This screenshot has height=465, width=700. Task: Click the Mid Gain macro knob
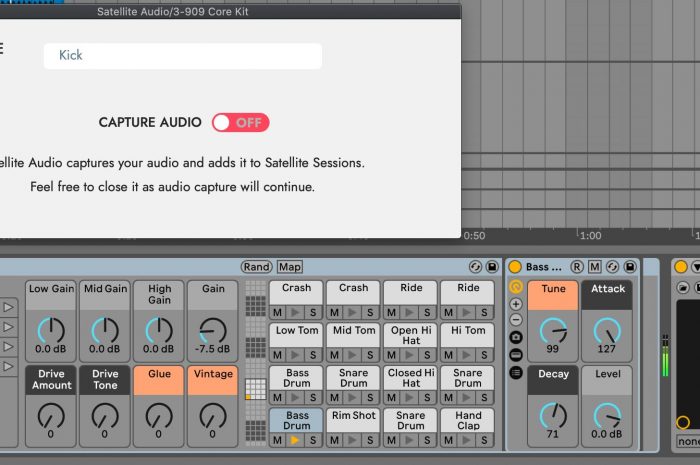click(x=105, y=331)
